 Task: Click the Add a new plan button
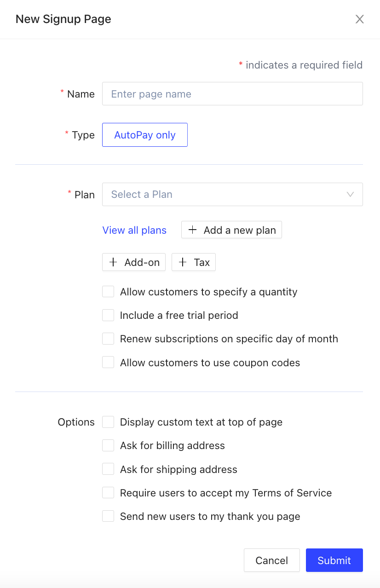coord(231,230)
